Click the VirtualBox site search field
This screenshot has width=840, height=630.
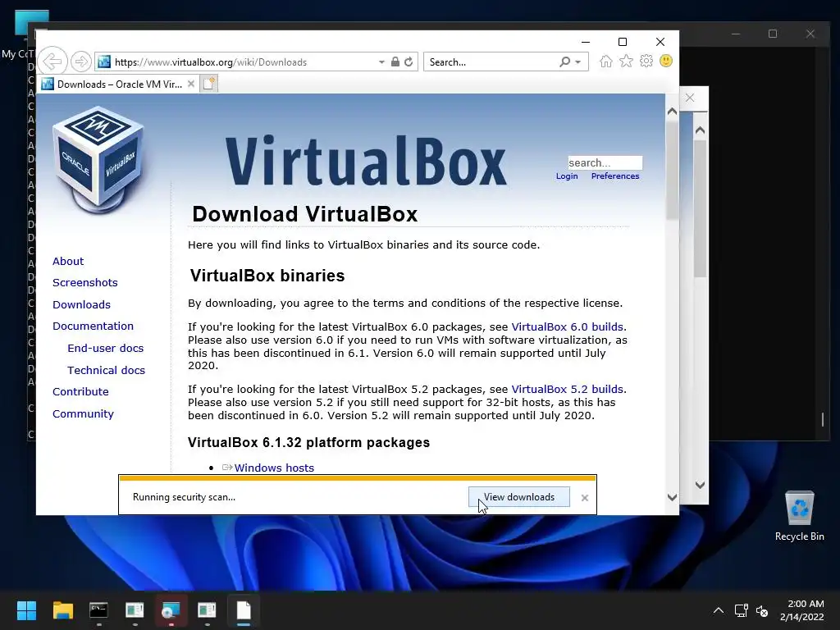tap(605, 162)
